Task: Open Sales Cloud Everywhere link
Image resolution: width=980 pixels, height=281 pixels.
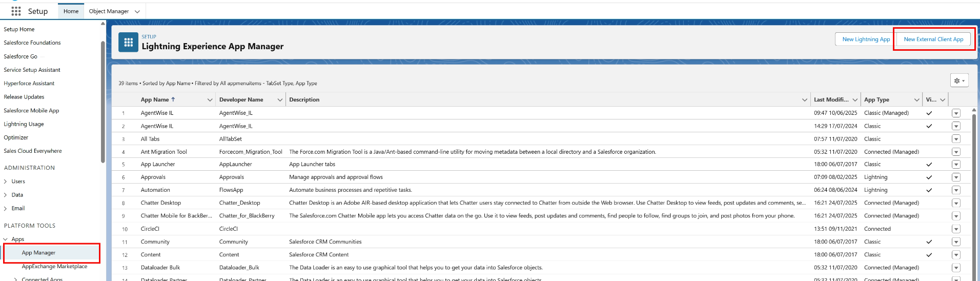Action: point(33,151)
